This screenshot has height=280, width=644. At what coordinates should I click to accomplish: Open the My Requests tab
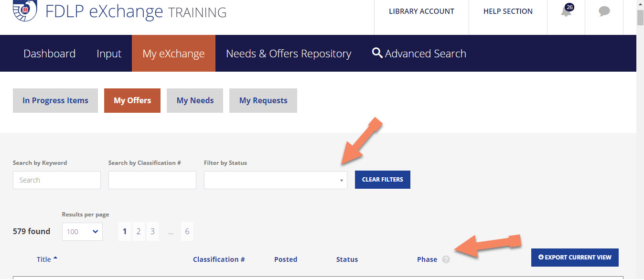pos(263,100)
